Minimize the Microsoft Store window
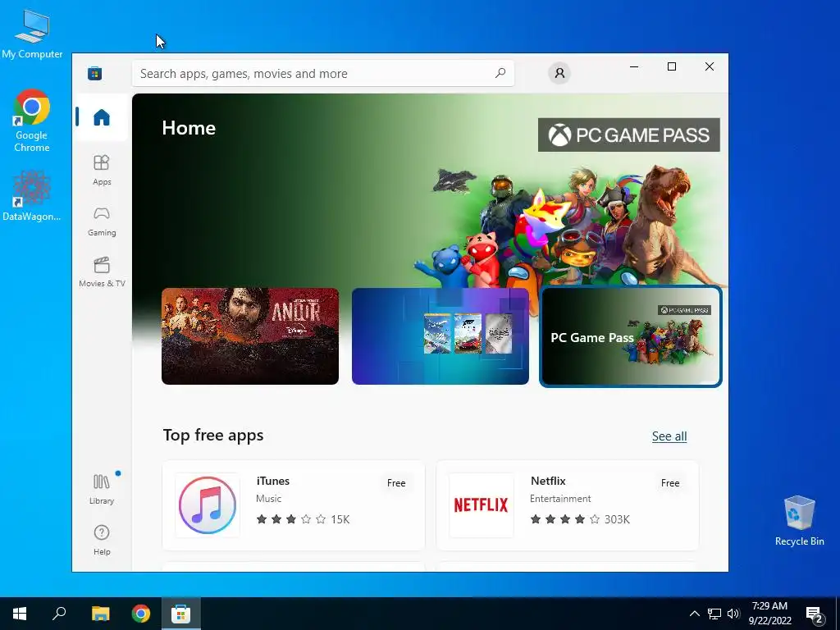This screenshot has width=840, height=630. 634,66
